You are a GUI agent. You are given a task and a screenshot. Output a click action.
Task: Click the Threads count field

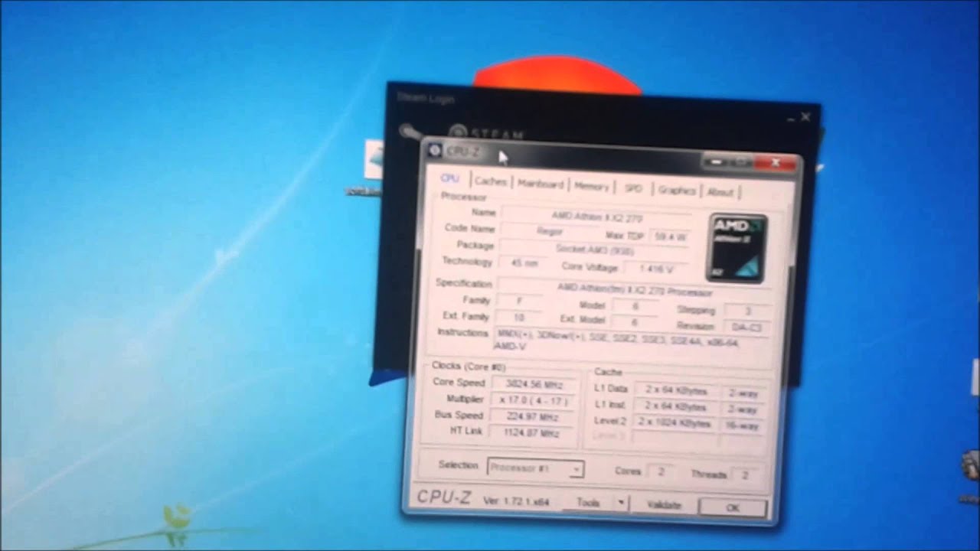[744, 475]
